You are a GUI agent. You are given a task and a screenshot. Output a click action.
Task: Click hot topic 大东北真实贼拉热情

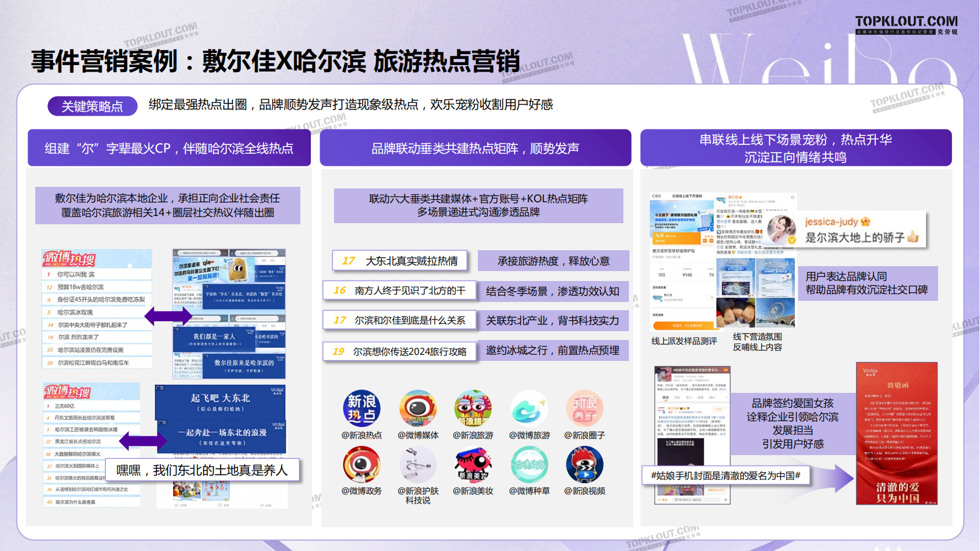(x=400, y=261)
